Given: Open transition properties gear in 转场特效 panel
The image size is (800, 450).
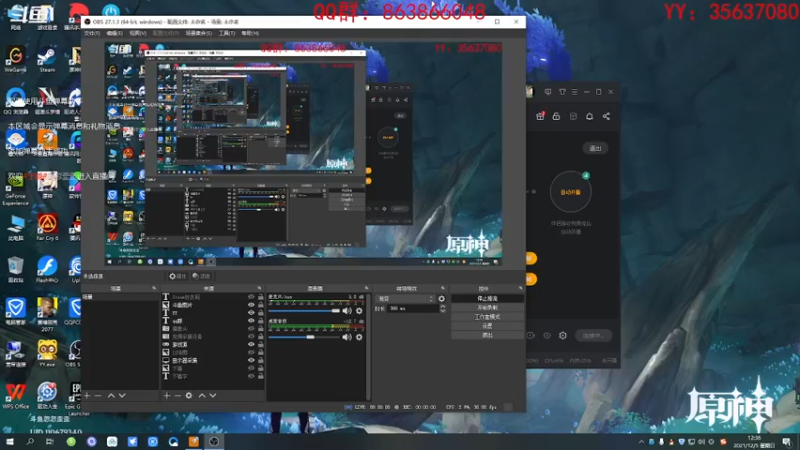Looking at the screenshot, I should pos(441,298).
